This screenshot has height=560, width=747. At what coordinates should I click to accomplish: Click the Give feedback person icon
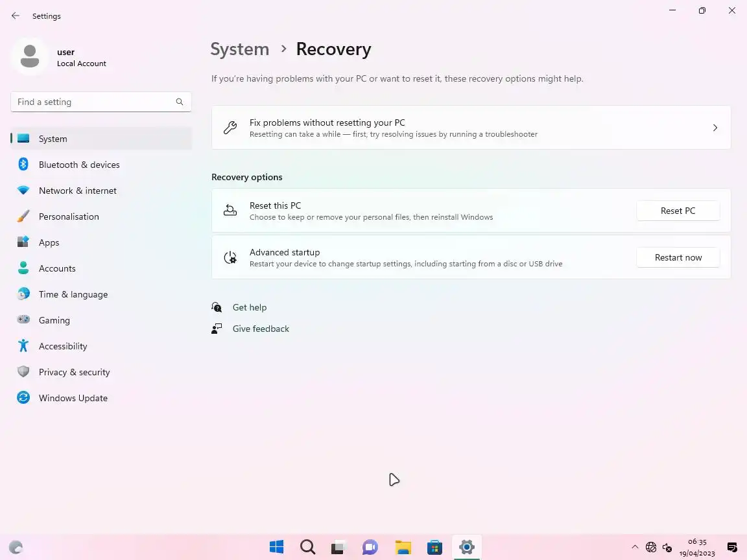(x=217, y=329)
